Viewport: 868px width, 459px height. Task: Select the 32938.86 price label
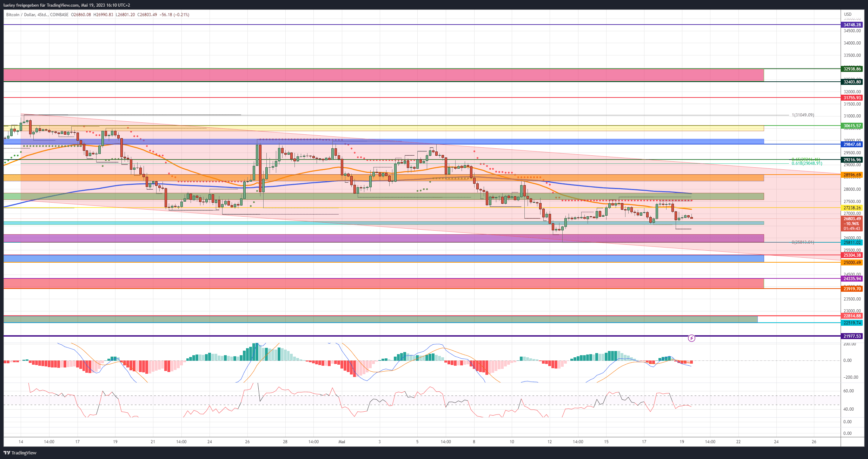click(x=852, y=69)
